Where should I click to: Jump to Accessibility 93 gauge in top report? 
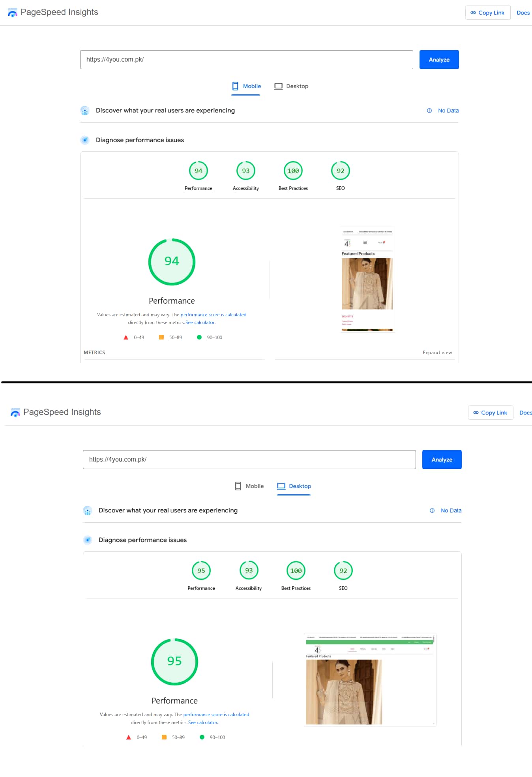[x=246, y=171]
